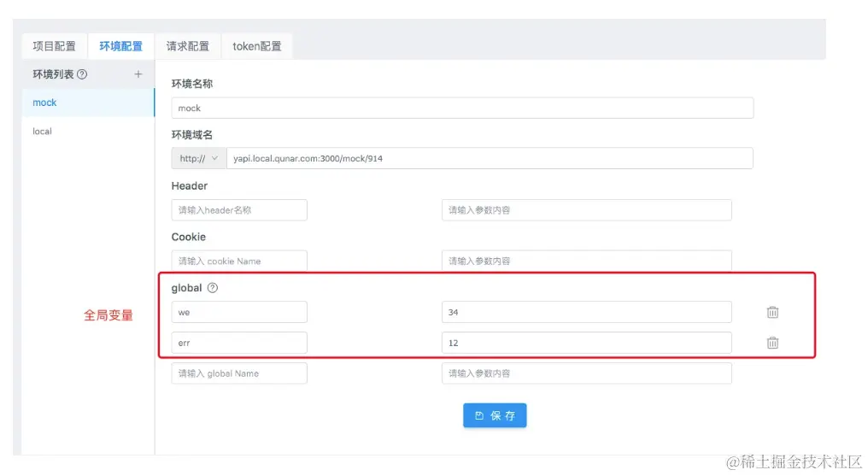Click the Cookie parameter value field
Viewport: 868px width, 476px height.
(x=586, y=261)
